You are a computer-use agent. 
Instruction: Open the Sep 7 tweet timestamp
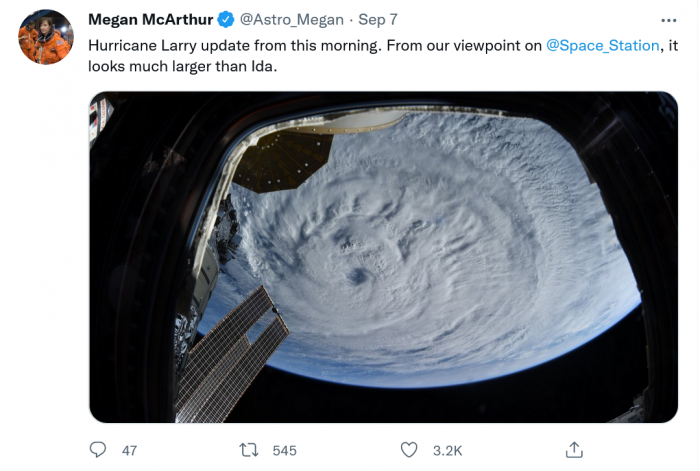tap(379, 20)
